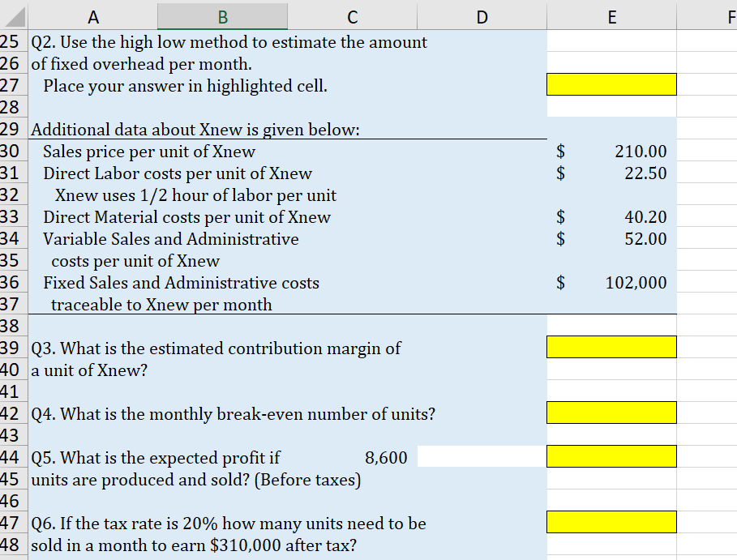Click the yellow cell beside Q3 contribution margin question

[x=611, y=347]
